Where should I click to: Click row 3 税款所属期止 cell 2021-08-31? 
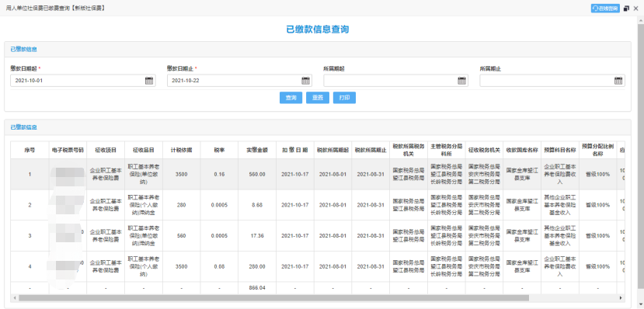tap(371, 236)
